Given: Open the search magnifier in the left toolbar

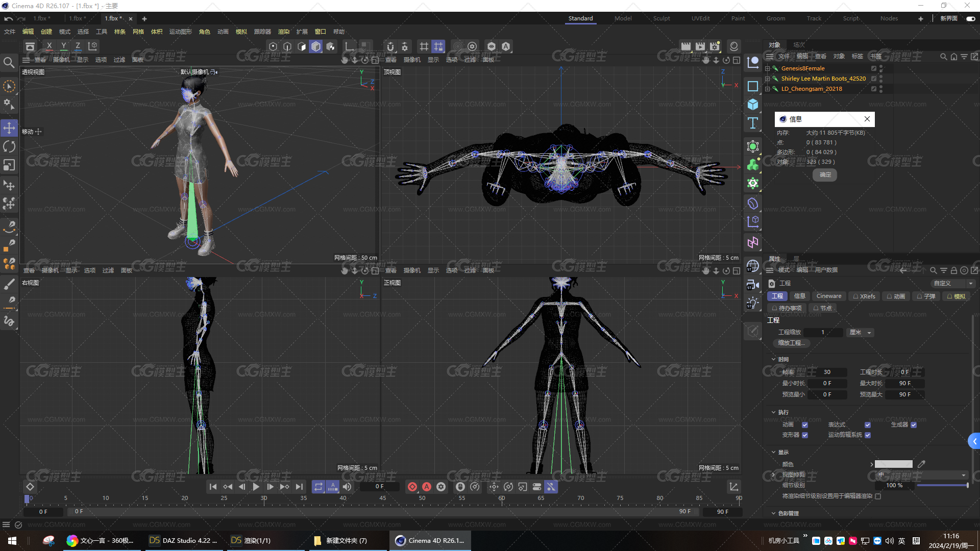Looking at the screenshot, I should pos(9,63).
